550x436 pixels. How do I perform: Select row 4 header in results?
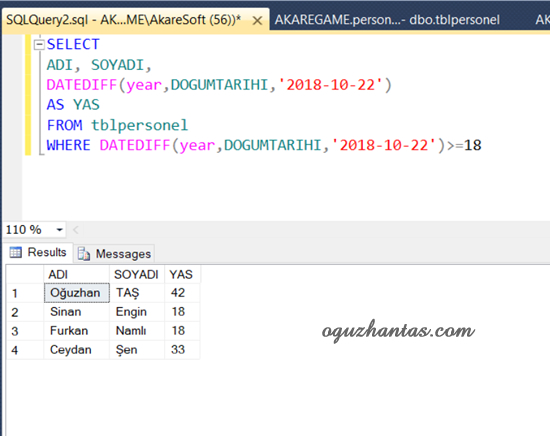tap(25, 350)
